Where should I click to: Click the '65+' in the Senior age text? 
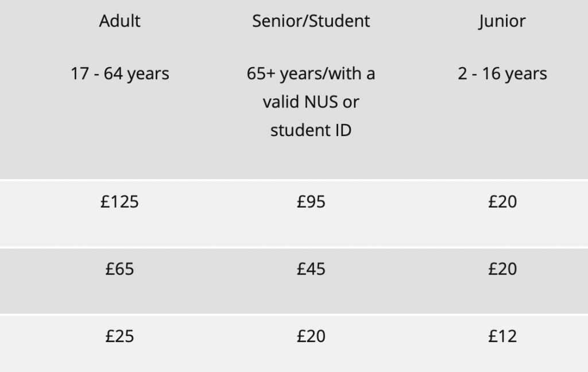click(x=262, y=74)
